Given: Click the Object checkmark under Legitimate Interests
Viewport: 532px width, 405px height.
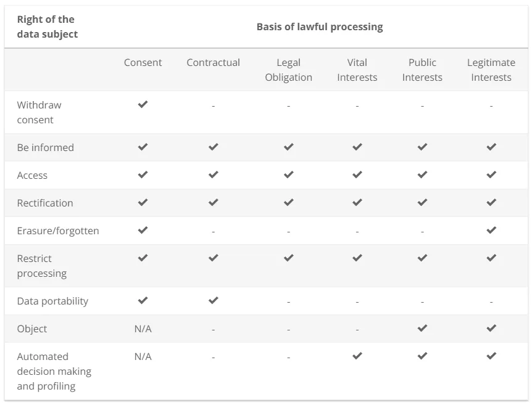Looking at the screenshot, I should point(491,329).
